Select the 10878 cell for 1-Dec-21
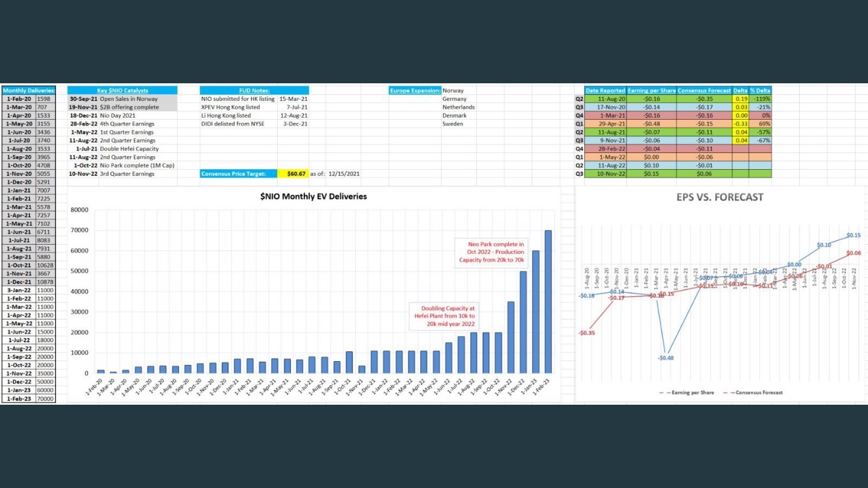This screenshot has width=868, height=488. tap(46, 282)
